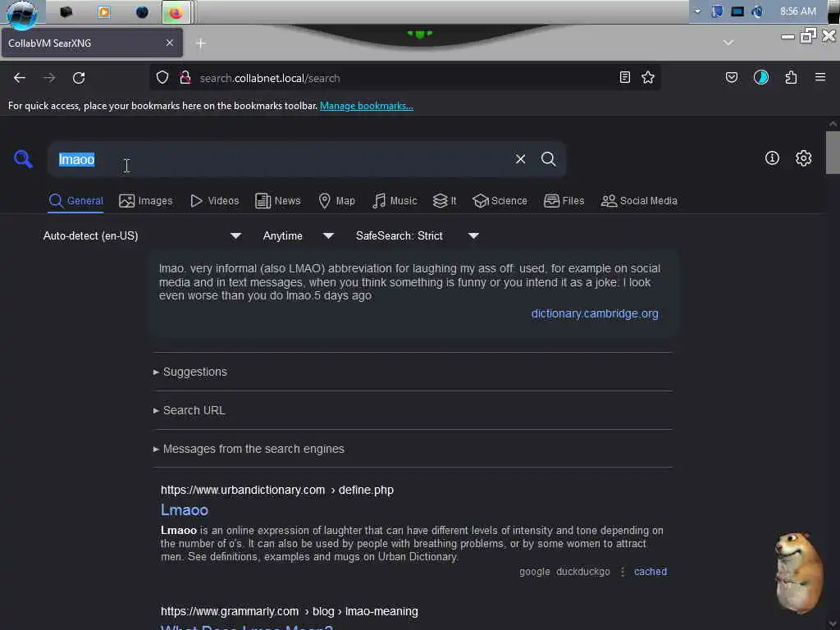Image resolution: width=840 pixels, height=630 pixels.
Task: Toggle reader view in address bar
Action: [x=624, y=78]
